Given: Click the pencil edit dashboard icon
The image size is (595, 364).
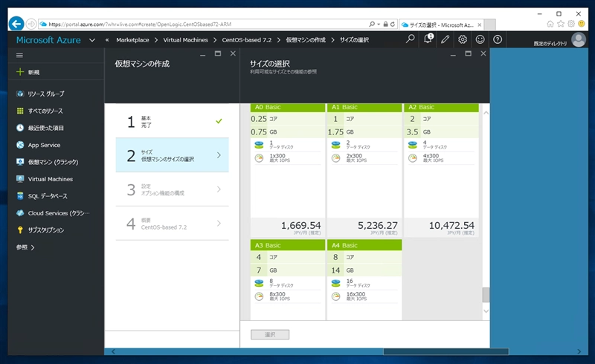Looking at the screenshot, I should click(x=445, y=39).
